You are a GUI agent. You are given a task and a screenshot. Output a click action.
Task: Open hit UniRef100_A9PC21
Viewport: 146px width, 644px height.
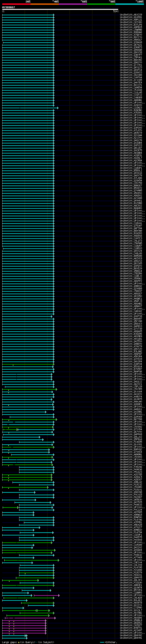[131, 20]
